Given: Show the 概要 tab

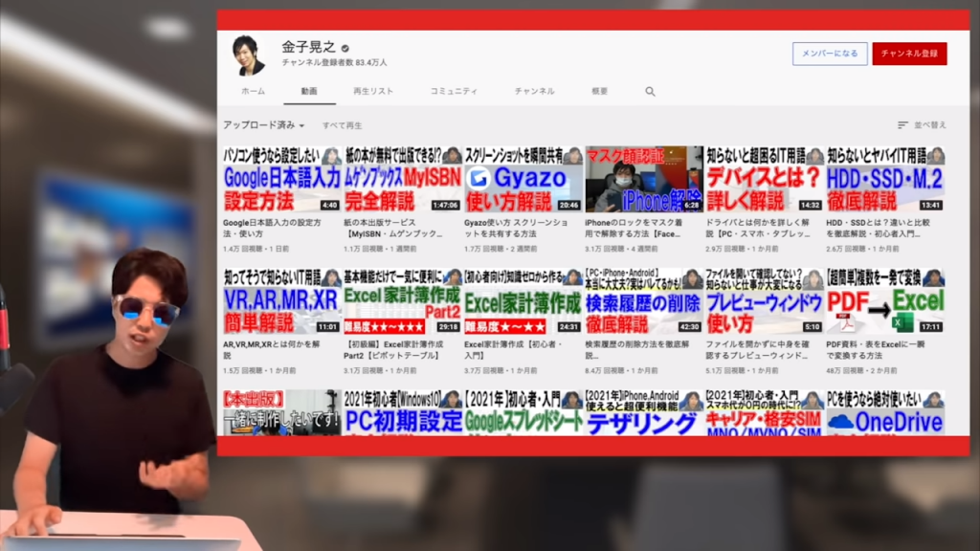Looking at the screenshot, I should [x=599, y=91].
